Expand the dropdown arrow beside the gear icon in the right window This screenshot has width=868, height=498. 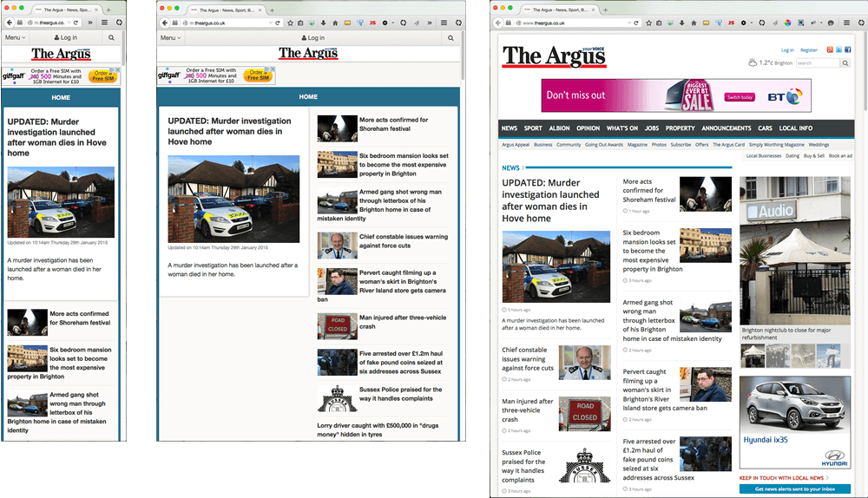click(751, 23)
